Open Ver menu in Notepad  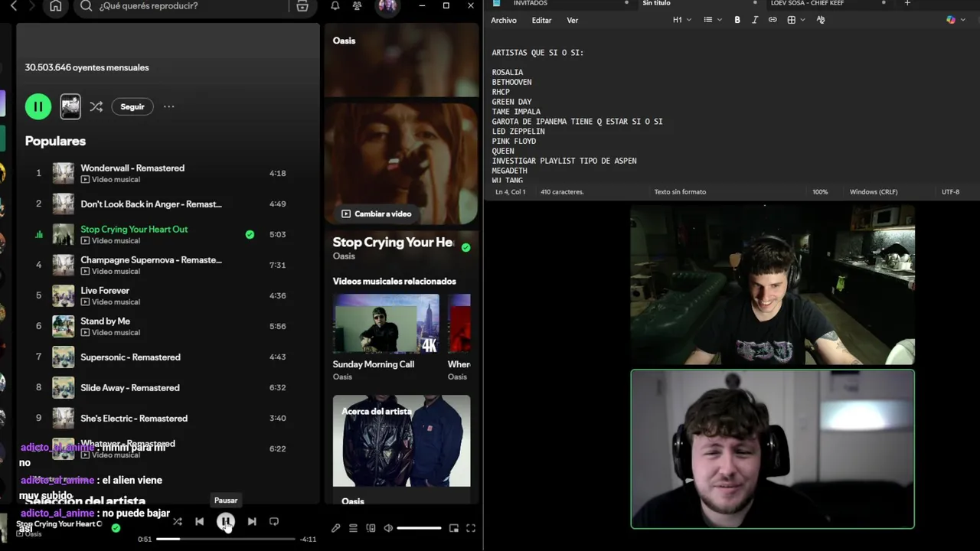click(573, 21)
